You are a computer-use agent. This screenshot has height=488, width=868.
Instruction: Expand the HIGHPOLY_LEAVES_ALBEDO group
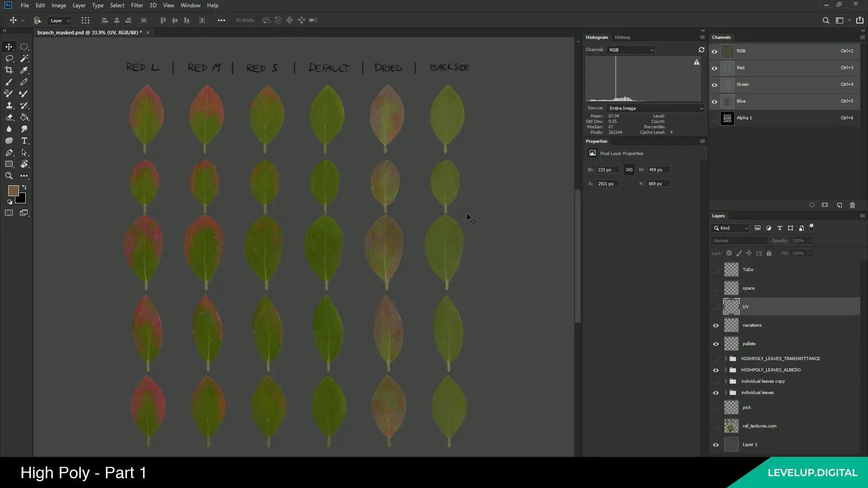[x=726, y=370]
